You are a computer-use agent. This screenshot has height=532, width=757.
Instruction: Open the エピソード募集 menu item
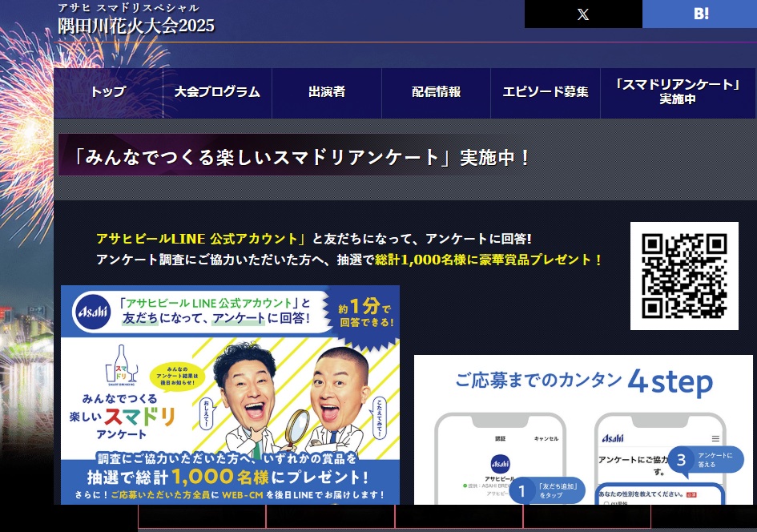coord(546,92)
